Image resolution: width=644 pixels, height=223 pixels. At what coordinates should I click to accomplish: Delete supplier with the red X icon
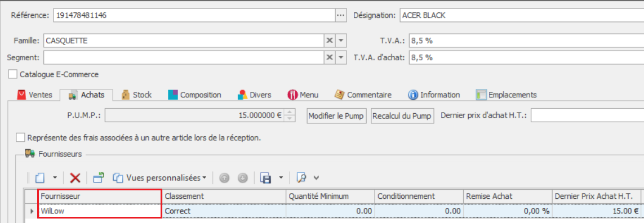pyautogui.click(x=75, y=178)
